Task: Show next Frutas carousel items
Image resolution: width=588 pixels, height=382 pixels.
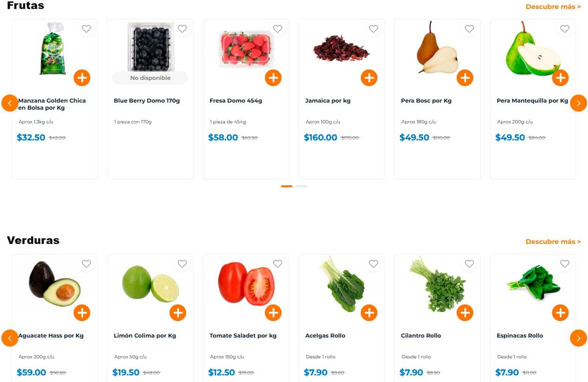Action: pos(579,103)
